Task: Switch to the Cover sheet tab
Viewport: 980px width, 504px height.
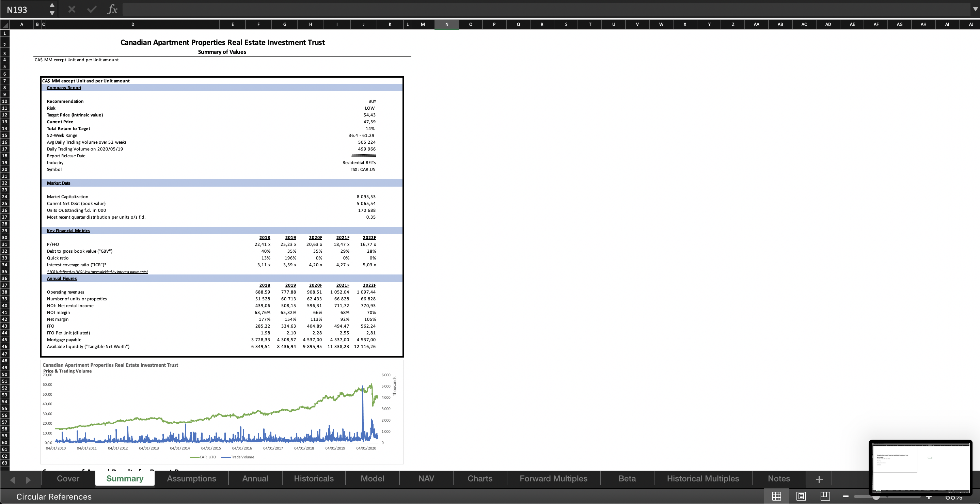Action: [68, 478]
